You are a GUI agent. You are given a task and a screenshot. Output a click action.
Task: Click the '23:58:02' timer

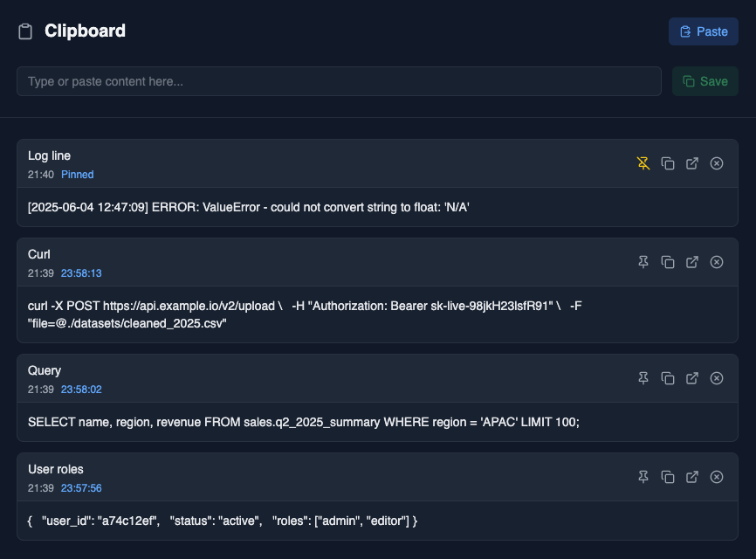(x=81, y=390)
